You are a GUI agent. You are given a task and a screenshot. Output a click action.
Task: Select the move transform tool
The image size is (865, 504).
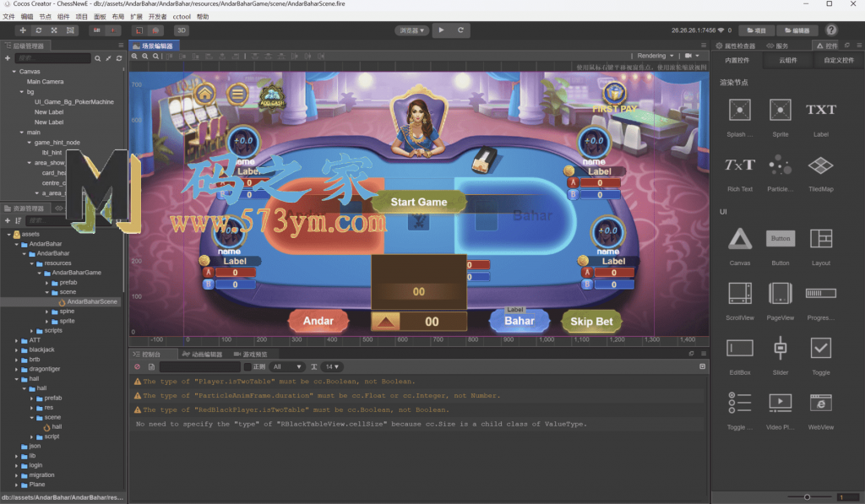[x=23, y=30]
